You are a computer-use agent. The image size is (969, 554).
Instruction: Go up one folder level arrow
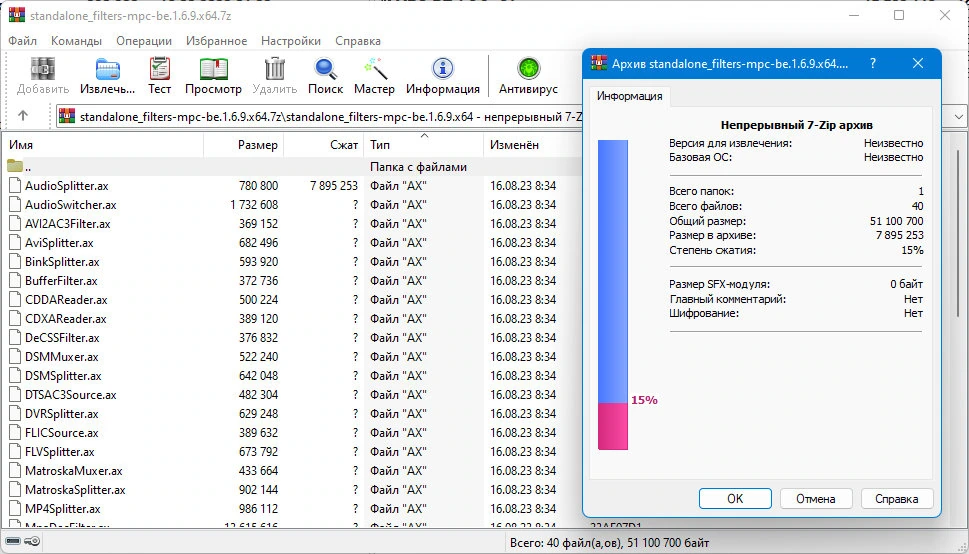23,116
